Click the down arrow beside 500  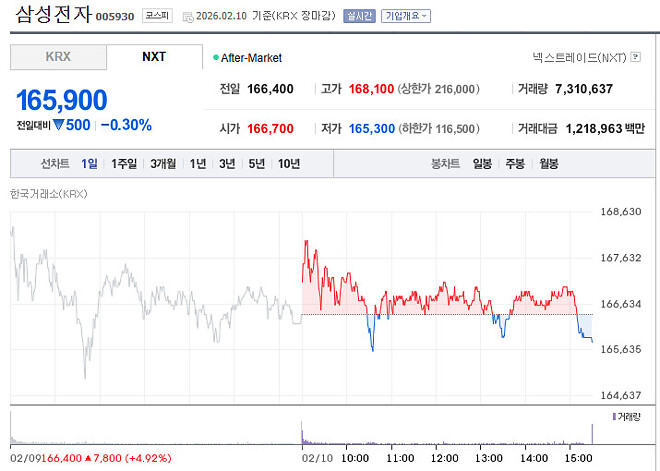(59, 125)
